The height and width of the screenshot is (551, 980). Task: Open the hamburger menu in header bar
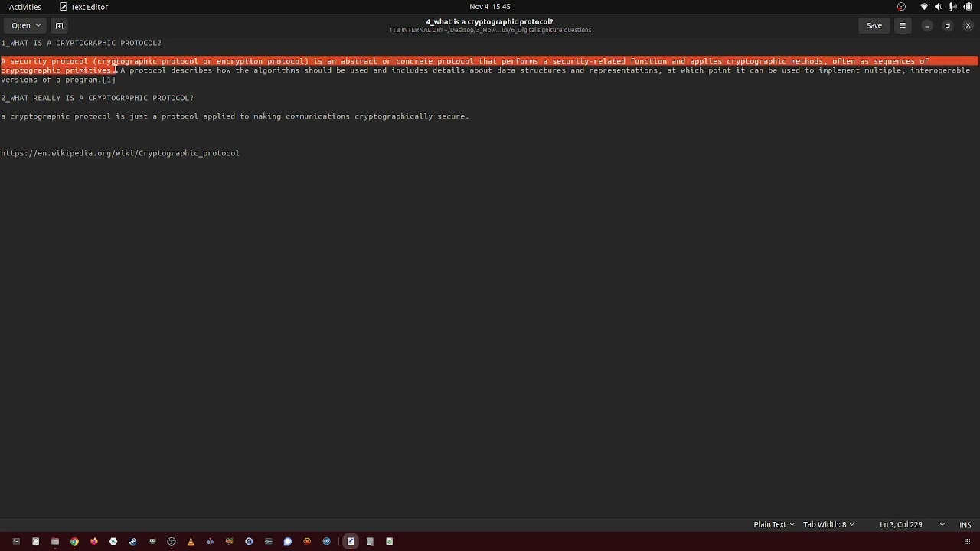click(903, 25)
